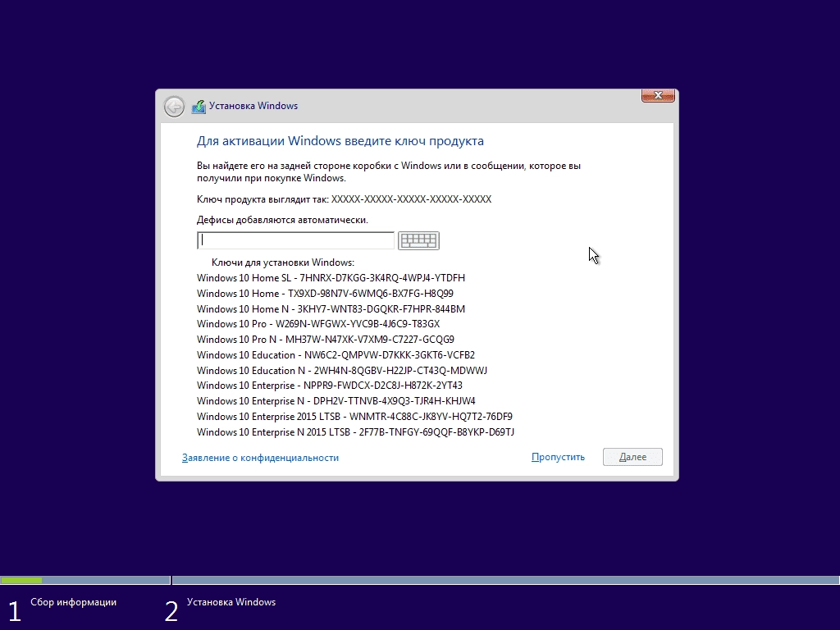The width and height of the screenshot is (840, 630).
Task: Select the Enterprise 2015 LTSB WNMTR key line
Action: point(354,417)
